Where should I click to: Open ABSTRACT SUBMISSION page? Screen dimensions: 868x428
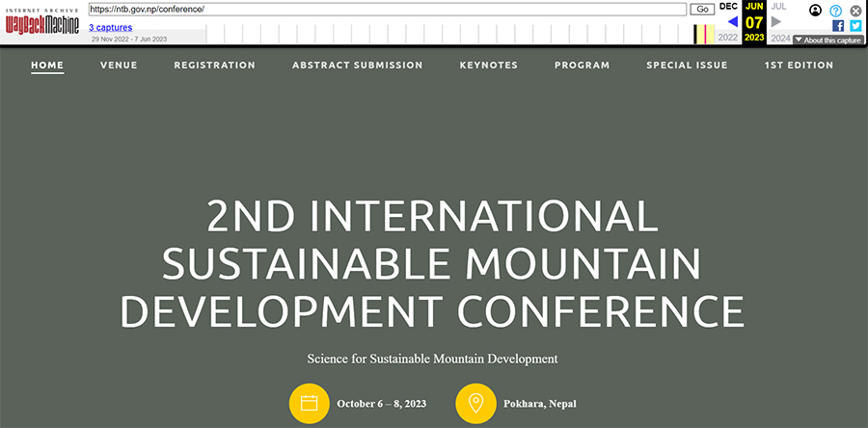[358, 66]
